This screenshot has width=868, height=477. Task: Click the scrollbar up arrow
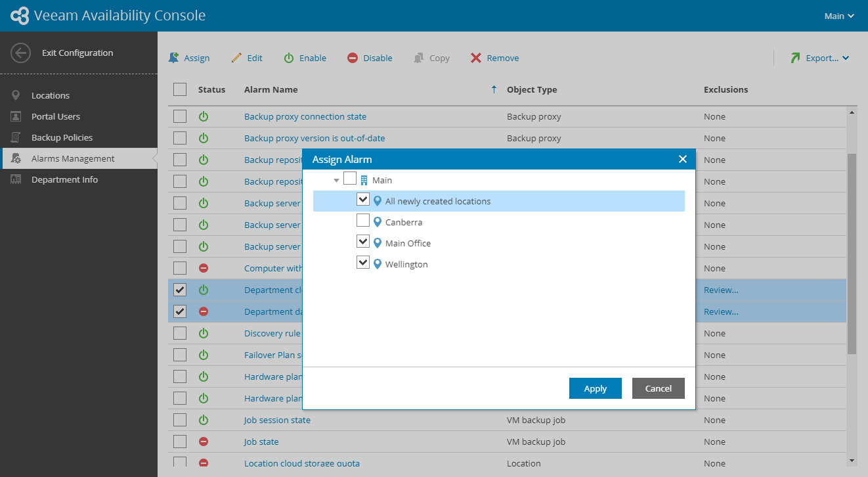(852, 112)
